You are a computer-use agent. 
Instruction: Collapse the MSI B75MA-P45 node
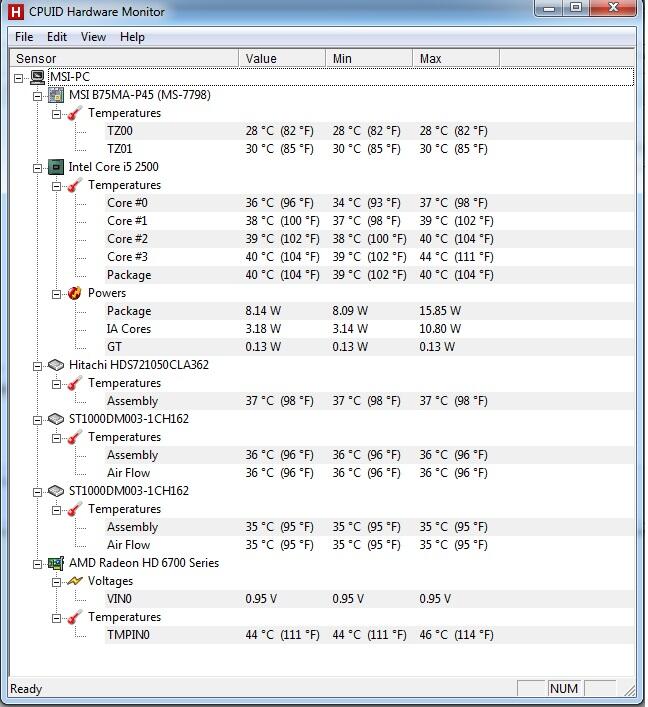point(38,96)
